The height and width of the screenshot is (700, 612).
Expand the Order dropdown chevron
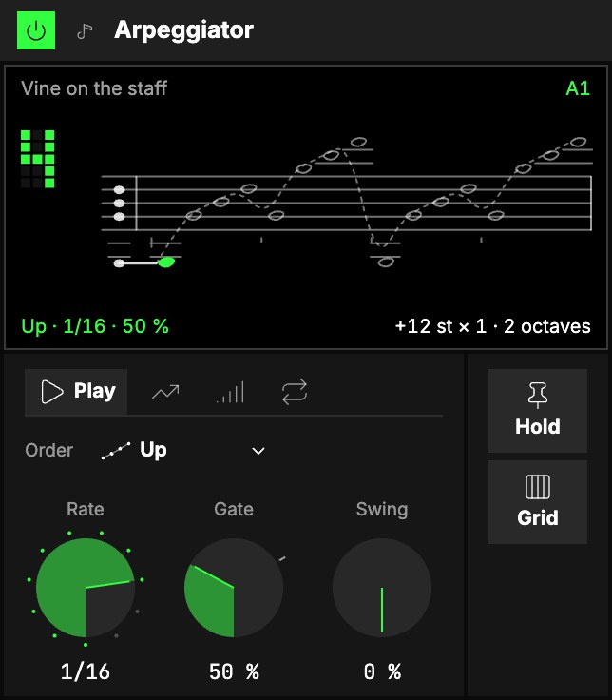(x=258, y=451)
